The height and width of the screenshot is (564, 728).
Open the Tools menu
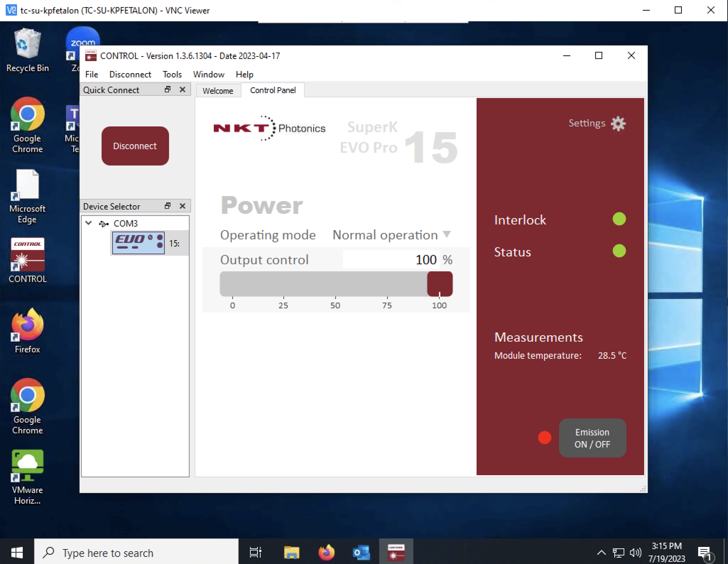[172, 74]
